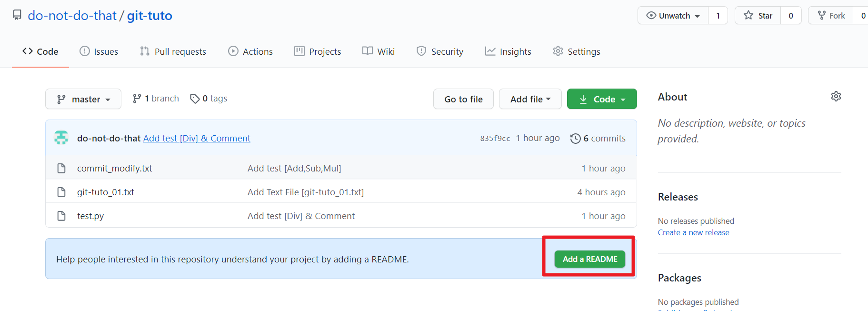
Task: Open the test.py file
Action: pyautogui.click(x=90, y=216)
